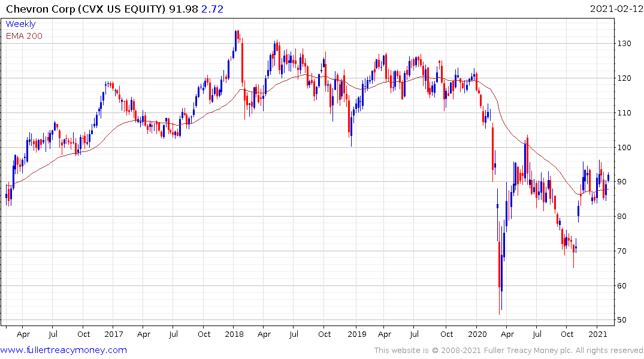Select the blue 2.72 change value
The width and height of the screenshot is (644, 359).
pyautogui.click(x=212, y=9)
